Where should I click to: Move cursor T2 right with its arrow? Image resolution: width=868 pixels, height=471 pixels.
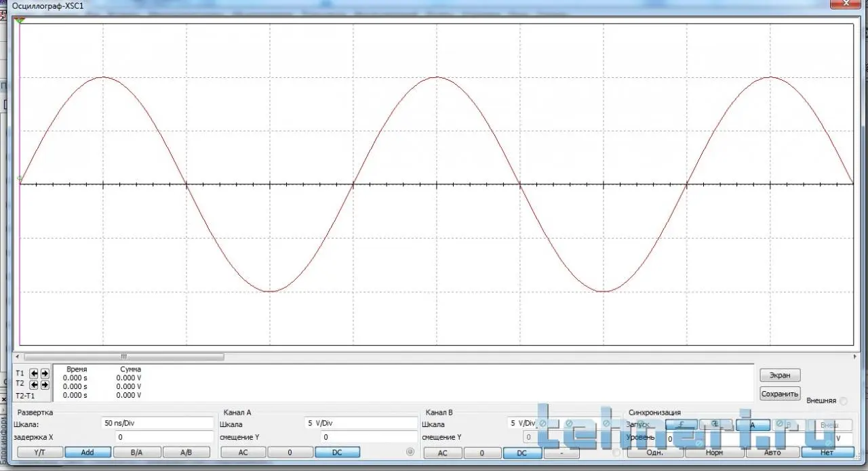click(x=45, y=384)
